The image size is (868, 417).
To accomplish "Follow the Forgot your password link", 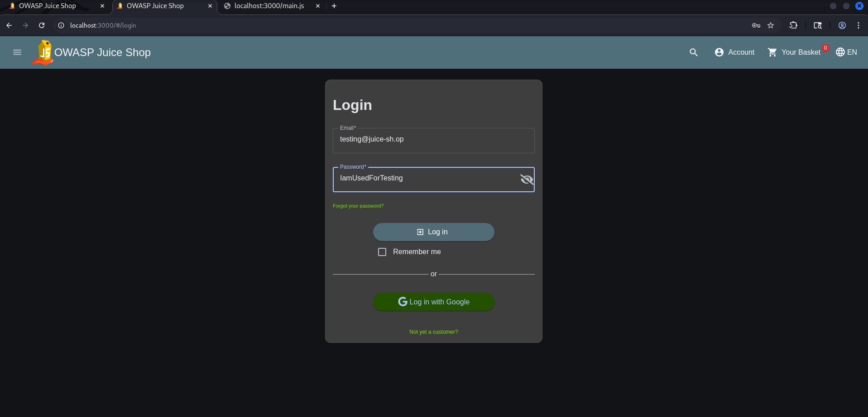I will (x=358, y=206).
